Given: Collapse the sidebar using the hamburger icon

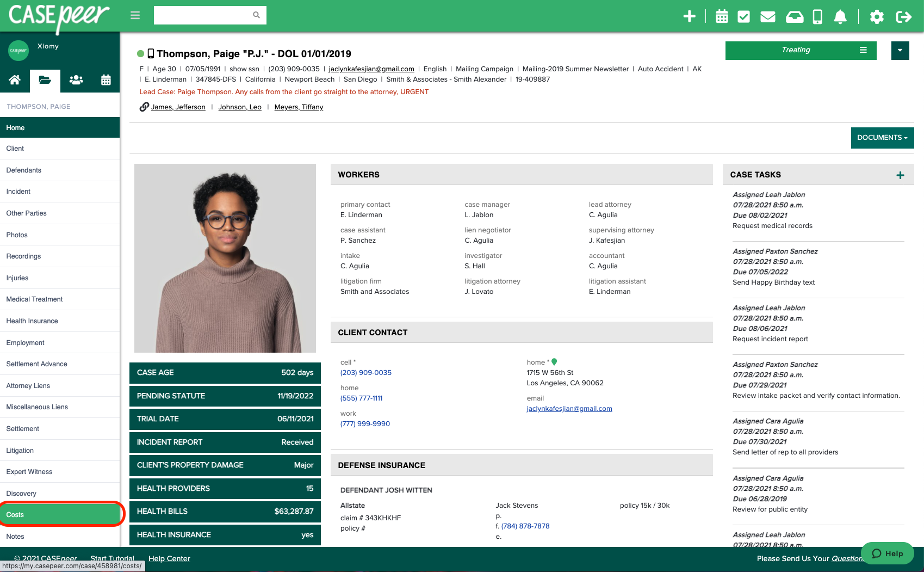Looking at the screenshot, I should click(x=134, y=15).
